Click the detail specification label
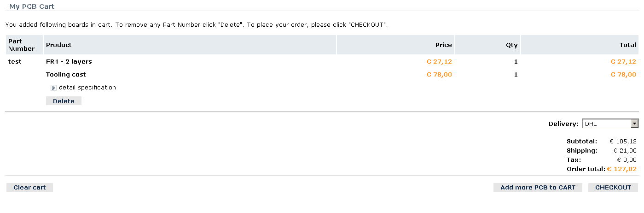The width and height of the screenshot is (644, 213). [87, 88]
